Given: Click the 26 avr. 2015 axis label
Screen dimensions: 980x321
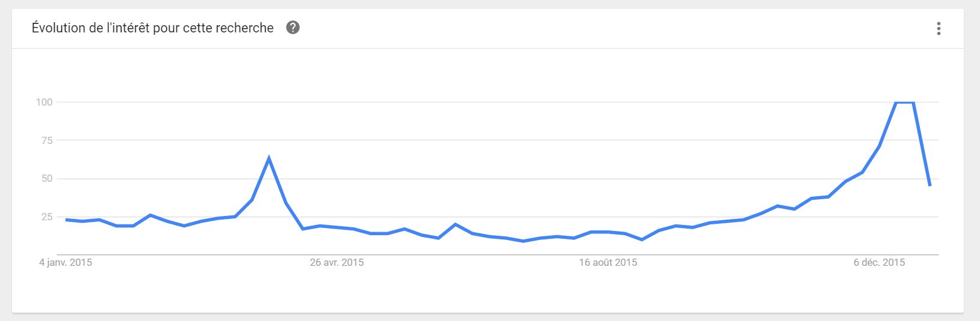Looking at the screenshot, I should 336,262.
